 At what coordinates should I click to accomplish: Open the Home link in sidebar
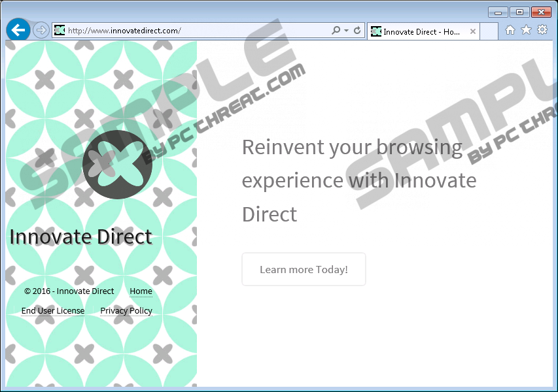[141, 291]
